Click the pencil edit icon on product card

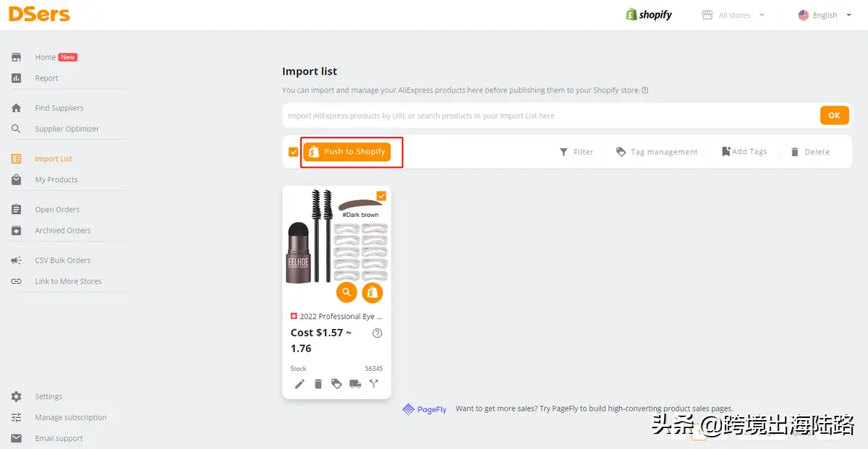[x=299, y=384]
